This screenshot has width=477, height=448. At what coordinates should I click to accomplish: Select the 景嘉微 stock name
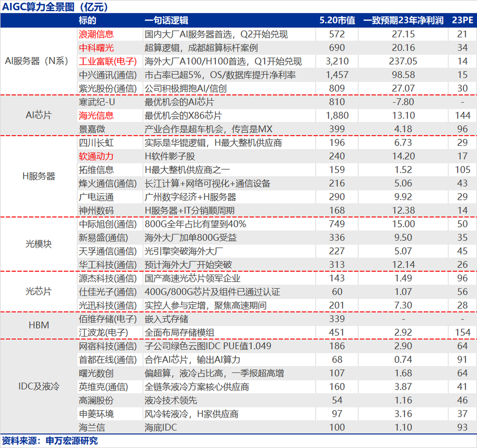pos(92,129)
